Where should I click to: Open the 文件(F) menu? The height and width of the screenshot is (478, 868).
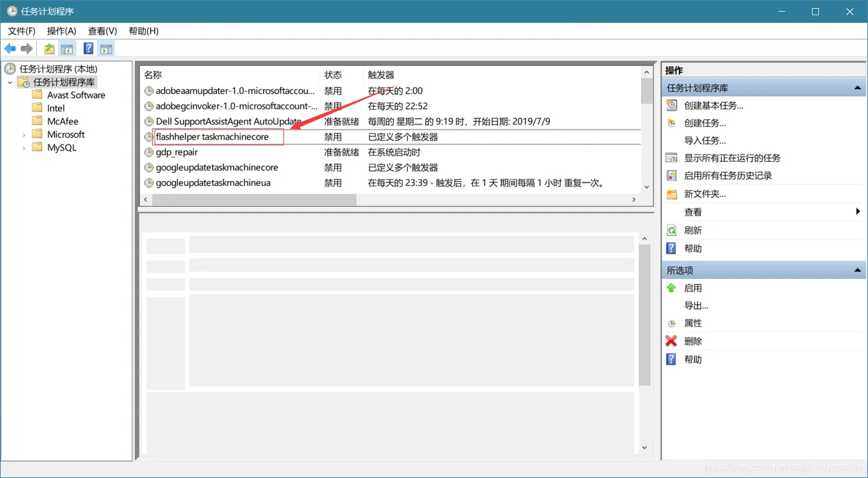22,31
